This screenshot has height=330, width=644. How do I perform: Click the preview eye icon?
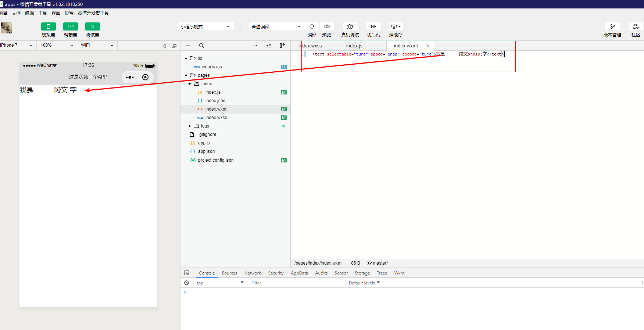[327, 26]
